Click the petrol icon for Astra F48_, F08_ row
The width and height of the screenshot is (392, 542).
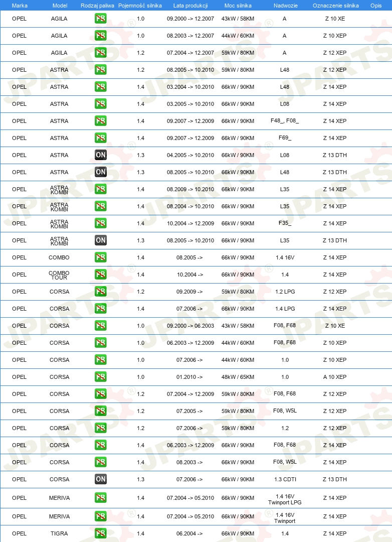point(100,120)
